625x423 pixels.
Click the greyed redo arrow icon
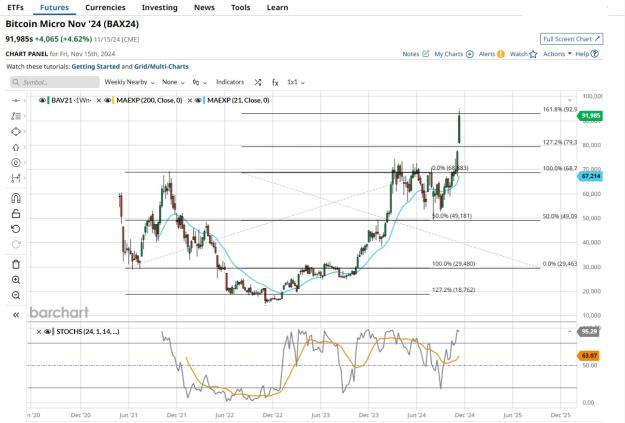16,244
